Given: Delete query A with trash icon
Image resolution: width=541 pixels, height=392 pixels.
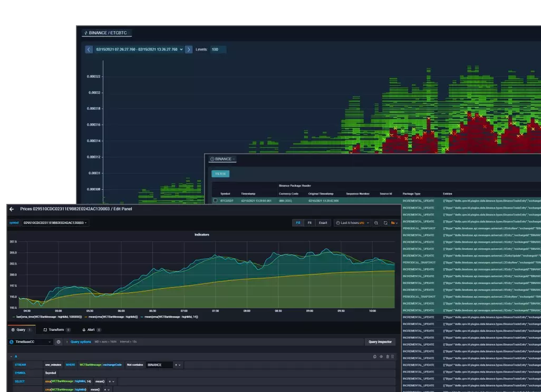Looking at the screenshot, I should (388, 357).
